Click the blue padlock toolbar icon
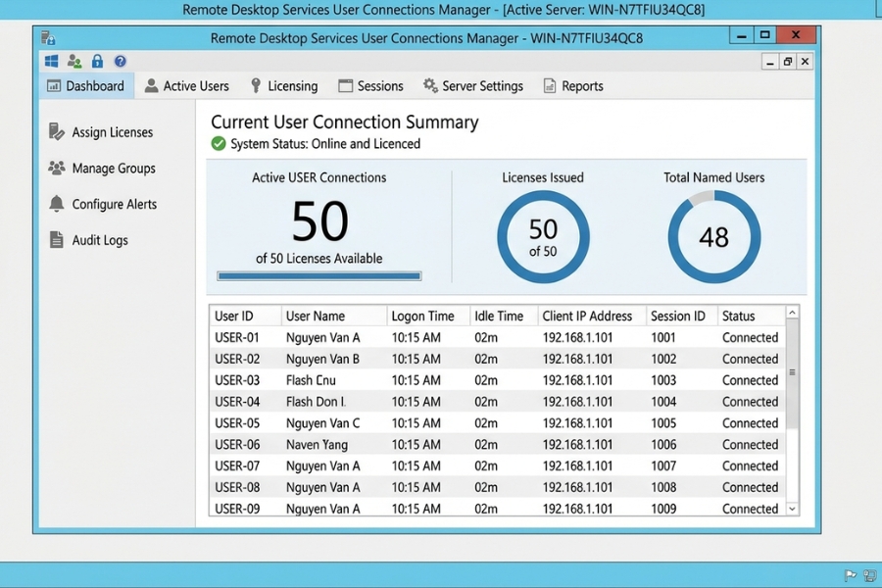 click(97, 61)
